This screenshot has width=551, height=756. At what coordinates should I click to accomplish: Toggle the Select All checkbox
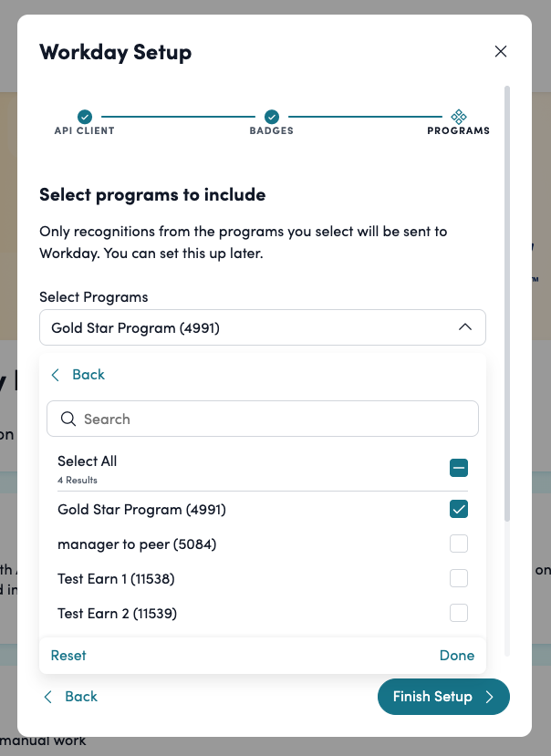459,469
